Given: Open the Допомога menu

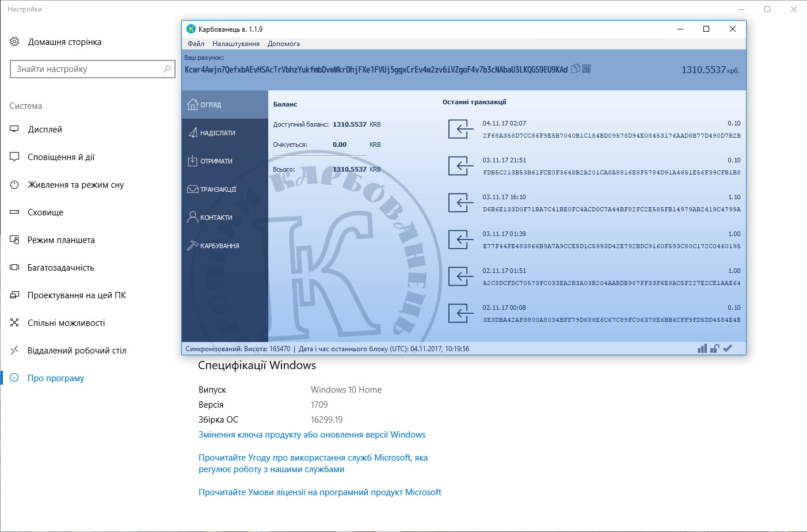Looking at the screenshot, I should [284, 44].
